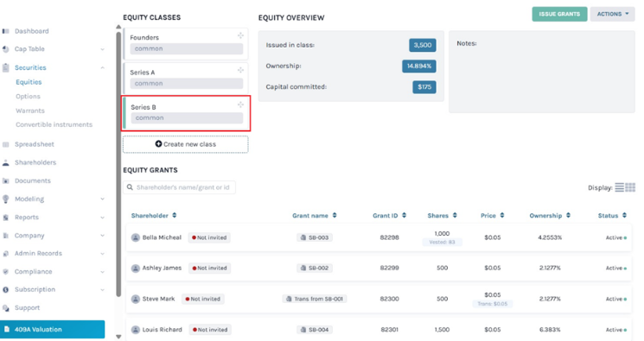Viewport: 644px width, 341px height.
Task: Open the Trans from SB-001 grant tag
Action: 315,299
